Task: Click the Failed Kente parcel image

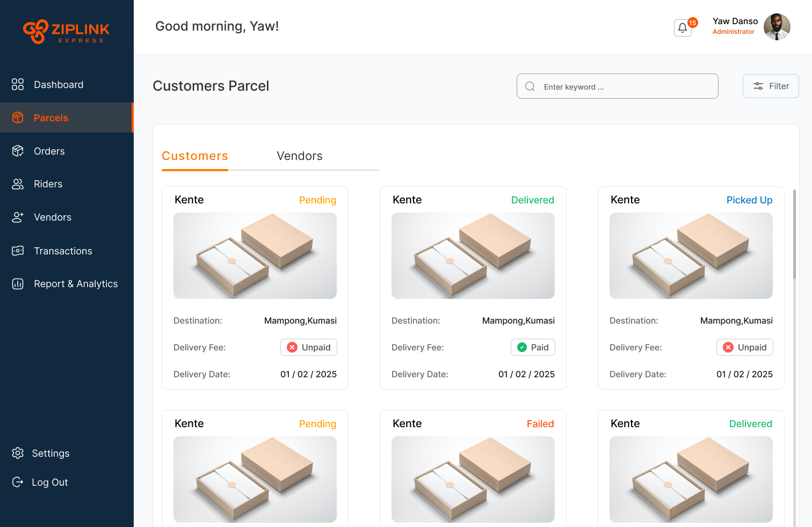Action: (473, 479)
